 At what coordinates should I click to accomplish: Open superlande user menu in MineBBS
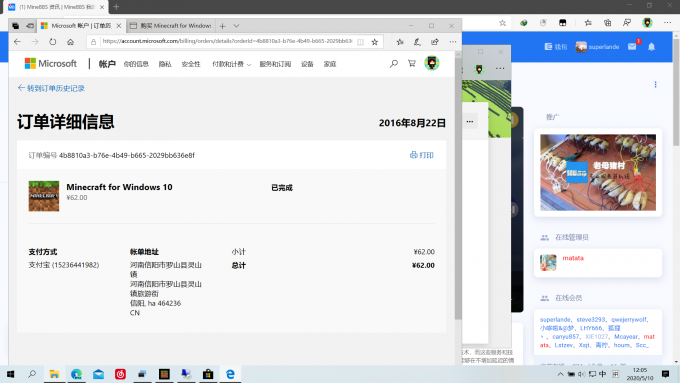pos(597,46)
